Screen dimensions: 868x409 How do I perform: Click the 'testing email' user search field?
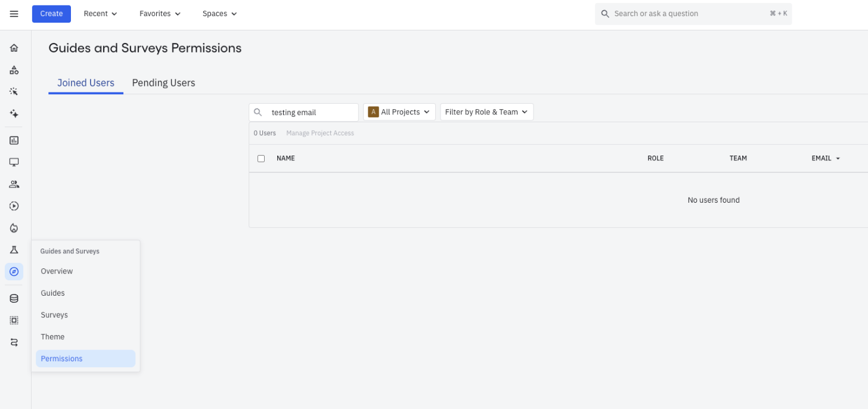pos(304,112)
